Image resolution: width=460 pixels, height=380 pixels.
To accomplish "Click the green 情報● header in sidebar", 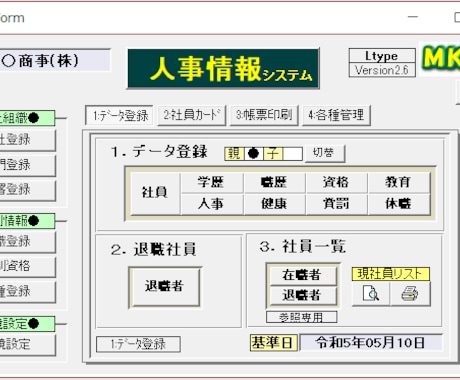I will click(27, 221).
